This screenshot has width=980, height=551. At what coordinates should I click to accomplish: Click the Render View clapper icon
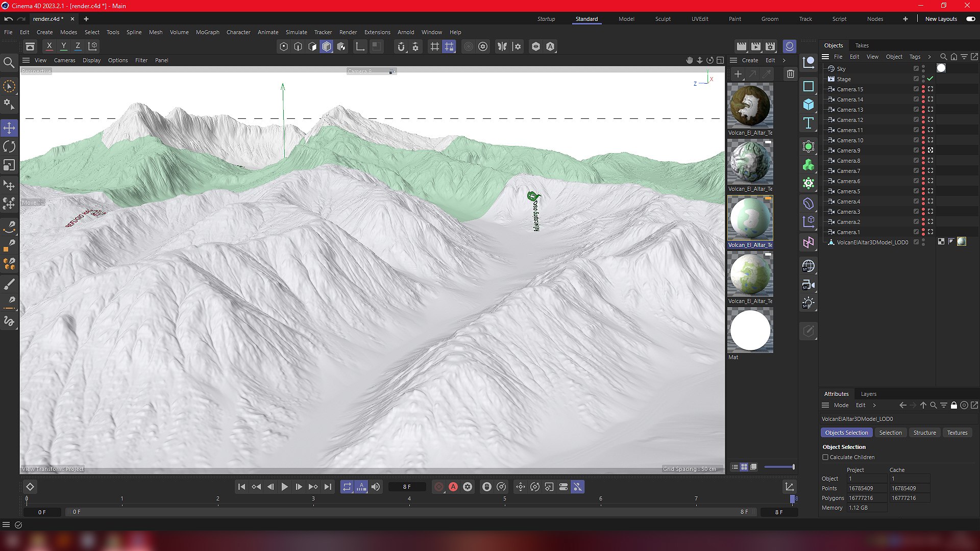742,46
